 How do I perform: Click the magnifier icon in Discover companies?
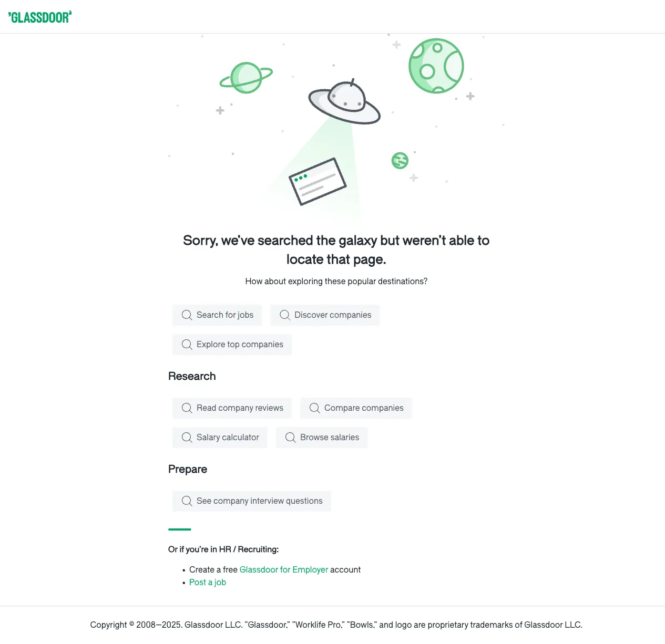tap(285, 315)
